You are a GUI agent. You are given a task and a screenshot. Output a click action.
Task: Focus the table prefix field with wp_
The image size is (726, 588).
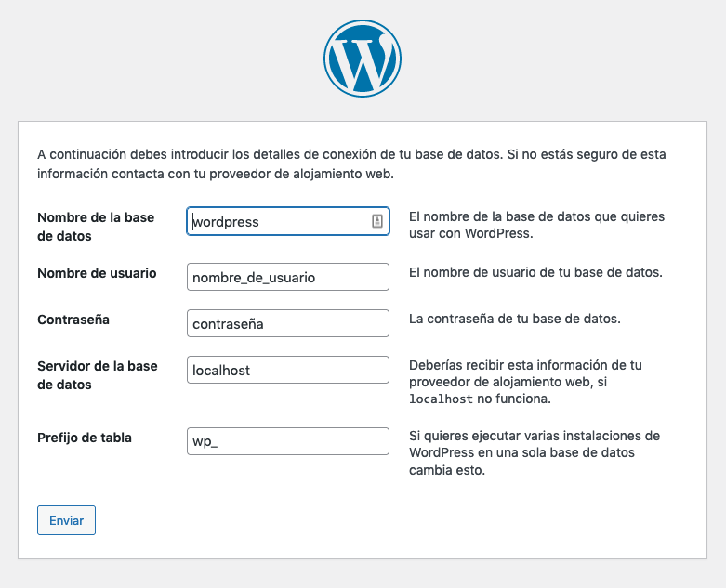coord(288,441)
